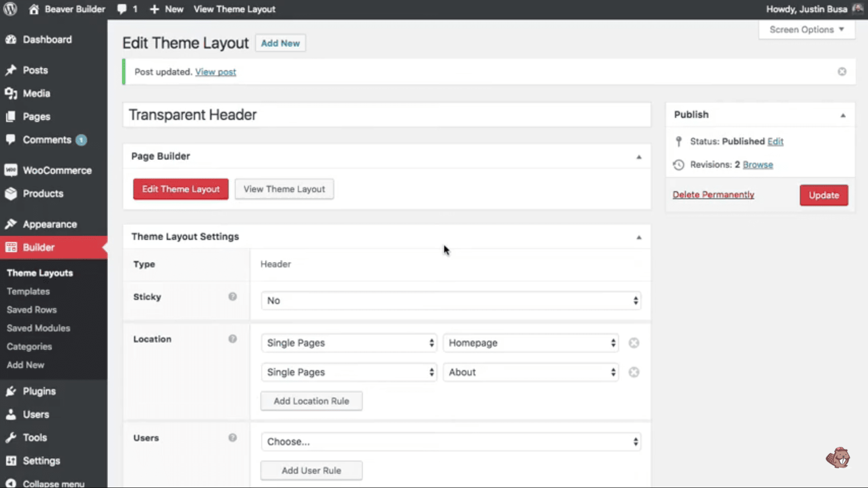Open the Homepage location dropdown
The height and width of the screenshot is (488, 868).
531,343
